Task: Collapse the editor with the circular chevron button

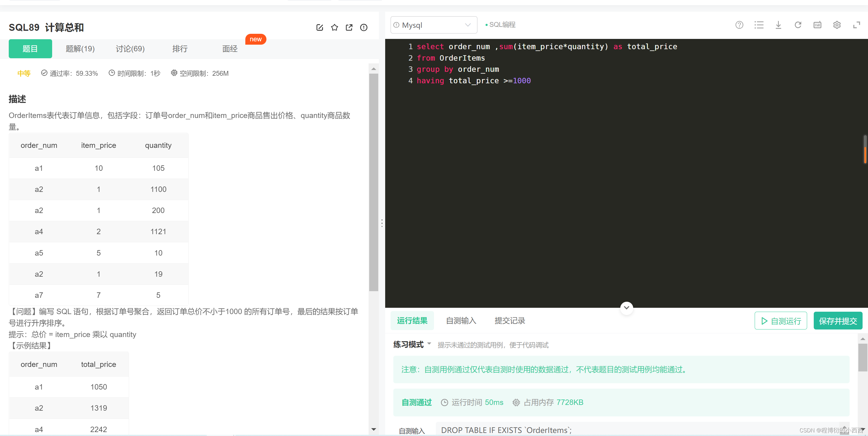Action: point(626,308)
